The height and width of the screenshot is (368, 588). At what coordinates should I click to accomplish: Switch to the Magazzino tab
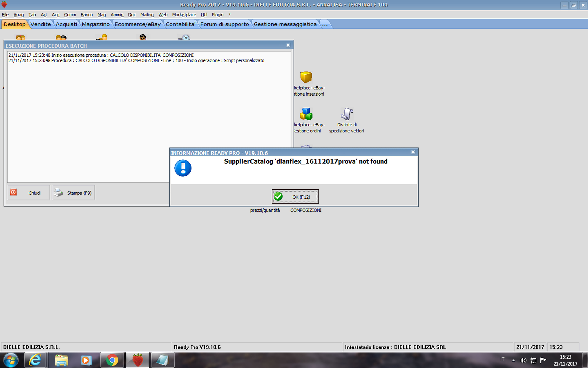(96, 24)
